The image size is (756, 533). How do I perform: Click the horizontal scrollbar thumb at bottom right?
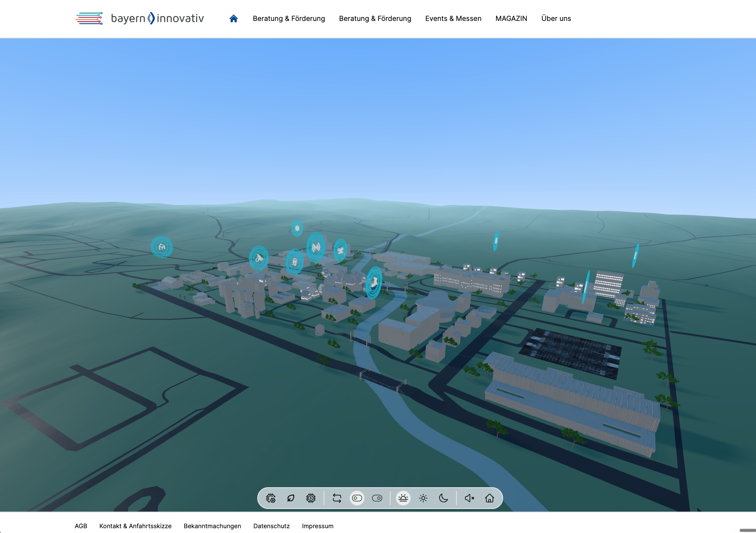[x=747, y=530]
